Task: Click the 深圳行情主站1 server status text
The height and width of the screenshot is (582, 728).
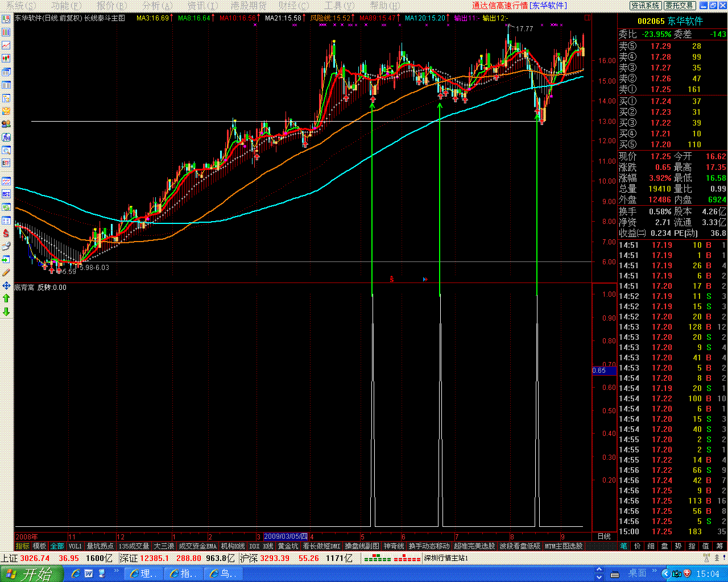Action: [x=446, y=558]
